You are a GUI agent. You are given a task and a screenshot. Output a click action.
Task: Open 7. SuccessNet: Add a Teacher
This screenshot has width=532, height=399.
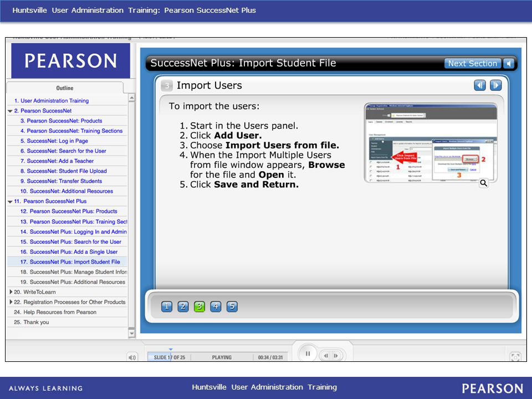(57, 161)
